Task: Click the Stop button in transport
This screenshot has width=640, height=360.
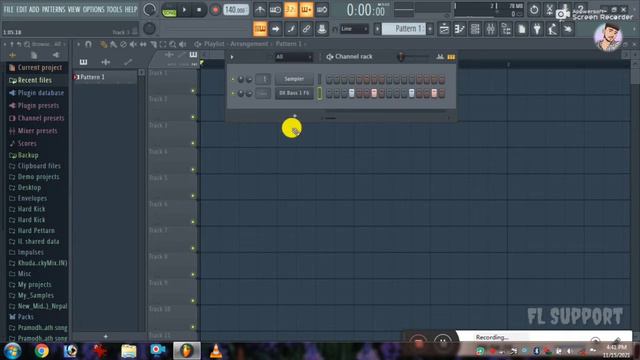Action: (199, 10)
